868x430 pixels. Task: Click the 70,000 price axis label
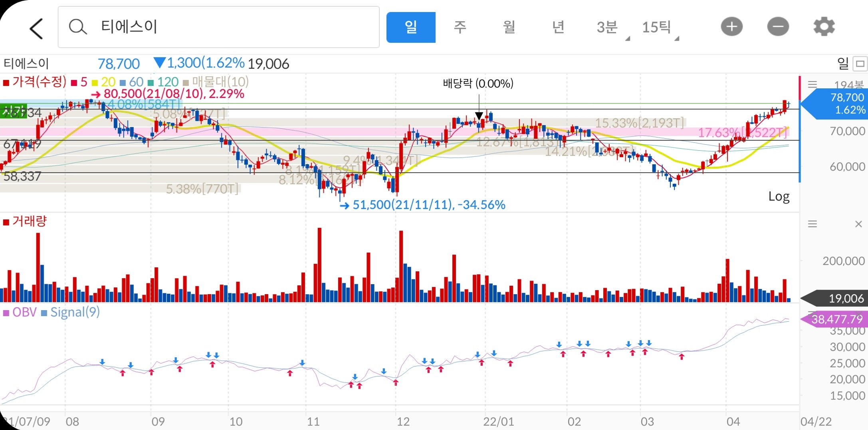[x=847, y=131]
